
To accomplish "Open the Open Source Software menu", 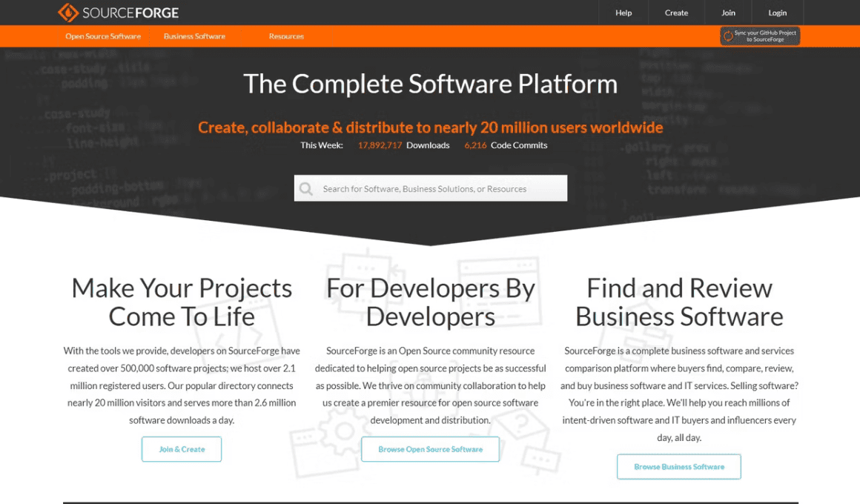I will pyautogui.click(x=103, y=36).
